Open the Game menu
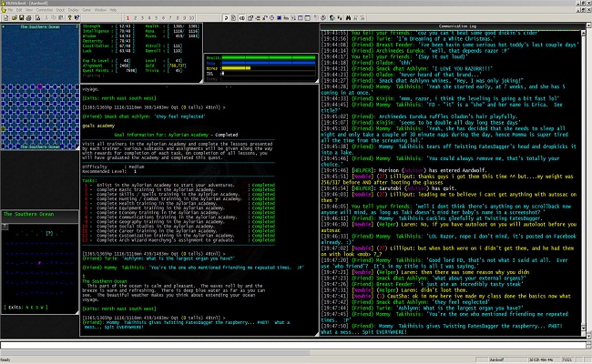This screenshot has height=364, width=592. click(x=87, y=9)
